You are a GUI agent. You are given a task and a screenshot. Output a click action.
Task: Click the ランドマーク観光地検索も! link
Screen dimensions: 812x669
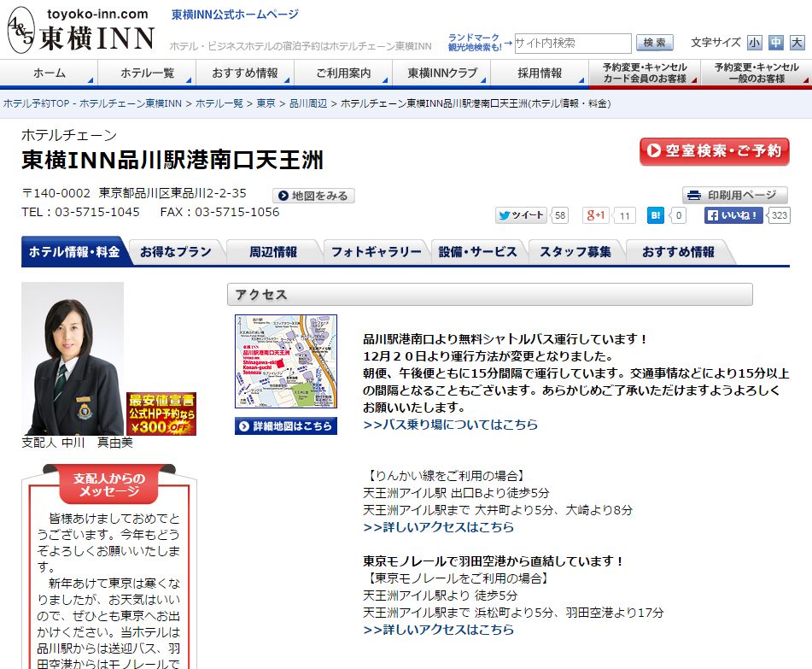(x=475, y=42)
